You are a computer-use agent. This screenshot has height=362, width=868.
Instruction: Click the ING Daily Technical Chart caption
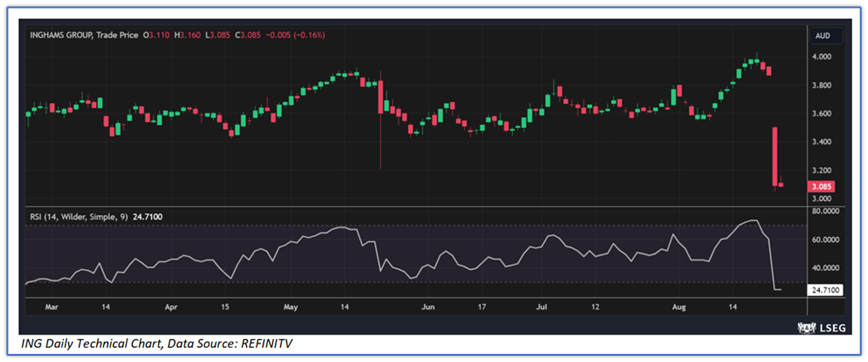pos(157,344)
